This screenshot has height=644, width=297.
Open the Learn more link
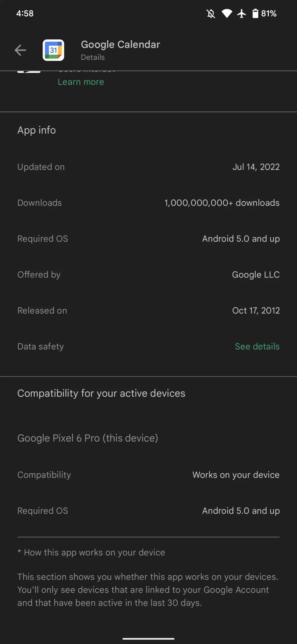81,82
